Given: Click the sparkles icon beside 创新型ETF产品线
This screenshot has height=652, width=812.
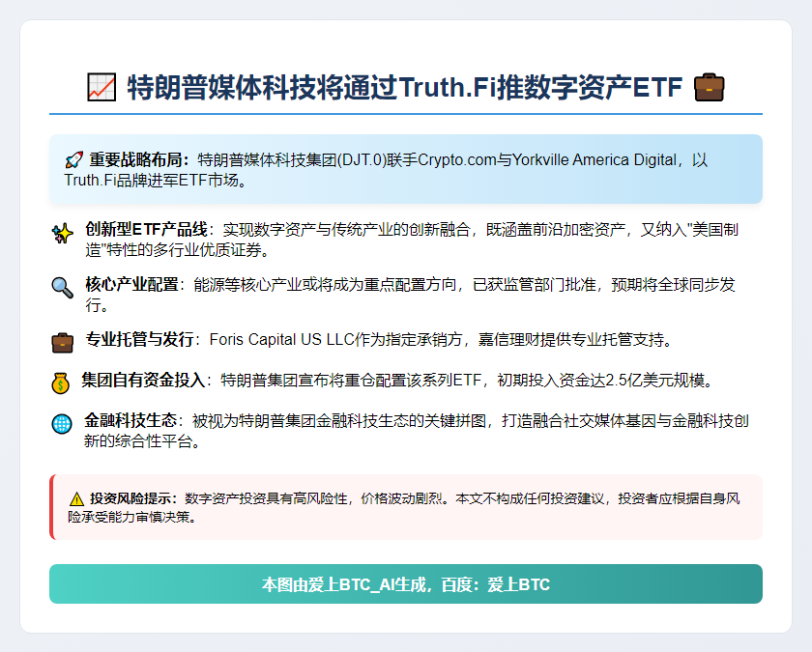Looking at the screenshot, I should (x=62, y=234).
